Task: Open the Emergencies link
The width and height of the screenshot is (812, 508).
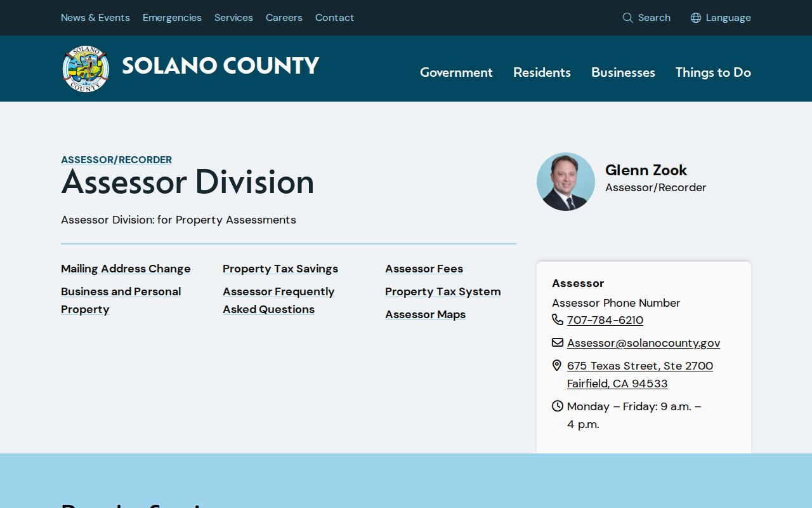Action: 172,18
